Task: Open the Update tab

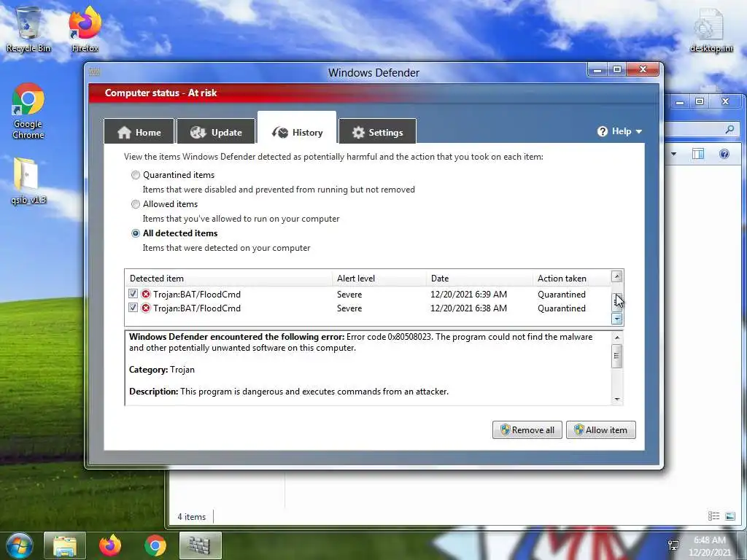Action: [216, 133]
